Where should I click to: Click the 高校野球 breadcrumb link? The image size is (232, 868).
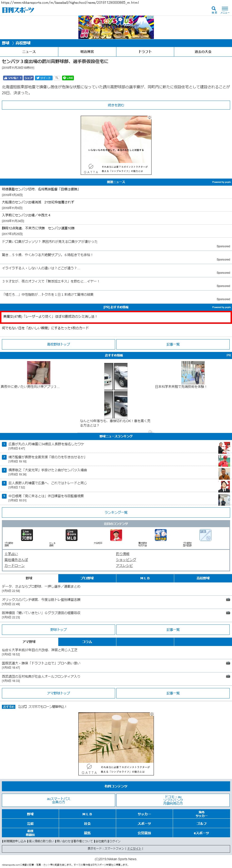pyautogui.click(x=23, y=43)
